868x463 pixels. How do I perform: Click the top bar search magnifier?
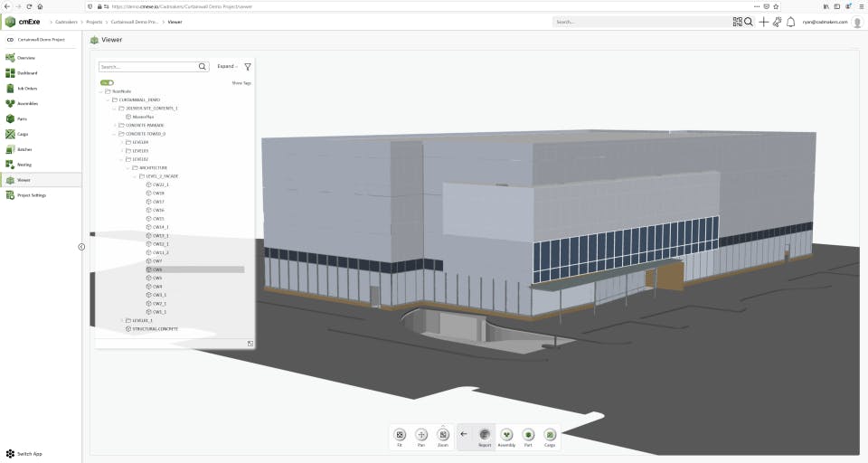click(x=749, y=22)
